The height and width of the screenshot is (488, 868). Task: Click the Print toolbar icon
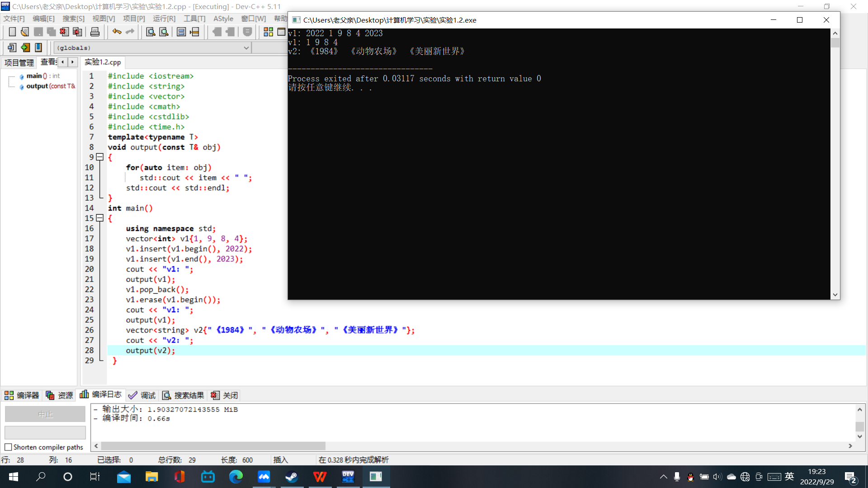(x=95, y=32)
